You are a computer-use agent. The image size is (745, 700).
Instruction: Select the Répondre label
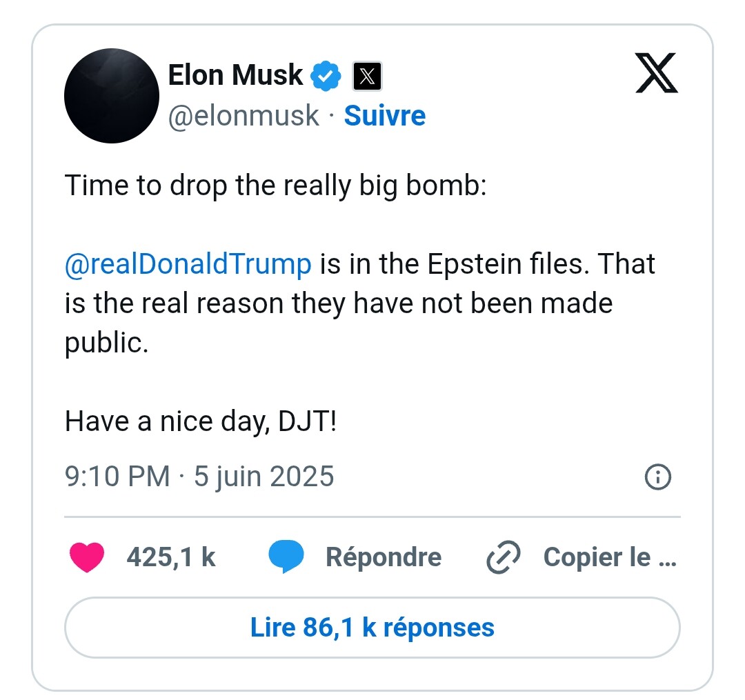384,557
